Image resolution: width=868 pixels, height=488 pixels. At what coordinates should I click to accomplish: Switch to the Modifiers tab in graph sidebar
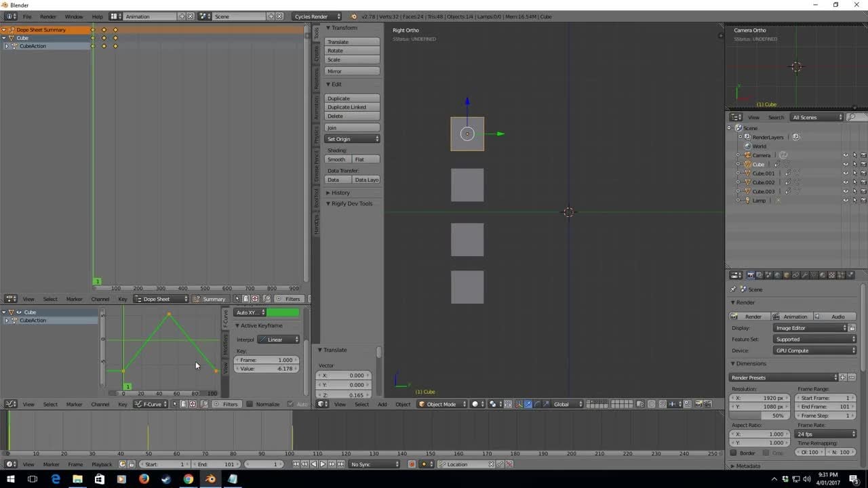(x=226, y=345)
